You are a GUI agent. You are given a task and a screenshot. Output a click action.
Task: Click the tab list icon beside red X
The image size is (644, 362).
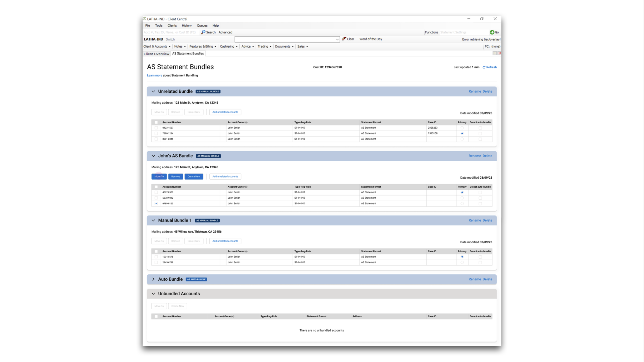point(494,53)
